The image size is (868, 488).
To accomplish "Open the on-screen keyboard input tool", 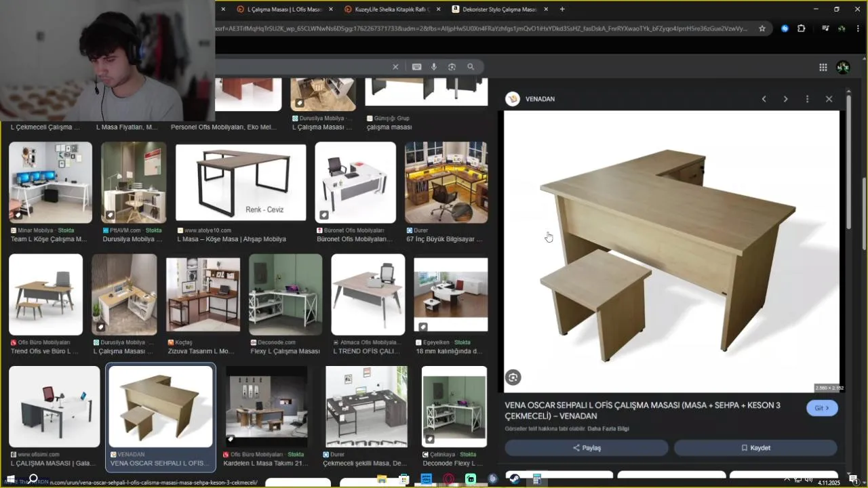I will click(x=416, y=66).
